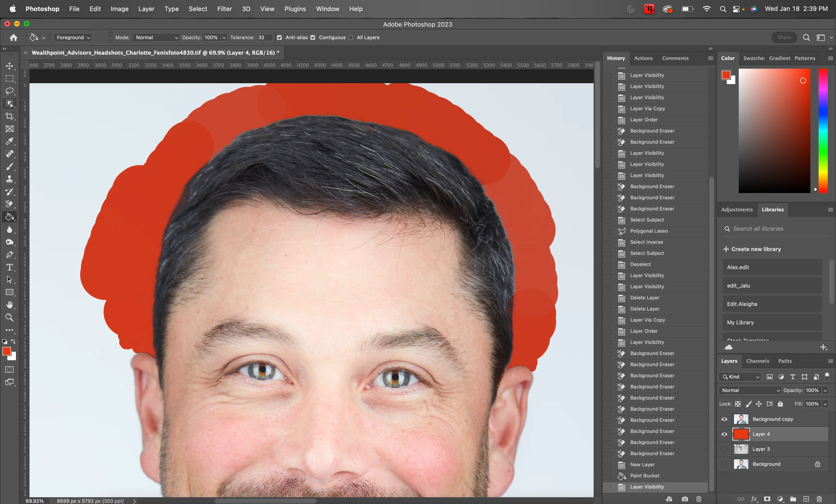Open the Mode Normal dropdown in options bar
The height and width of the screenshot is (504, 836).
point(156,38)
